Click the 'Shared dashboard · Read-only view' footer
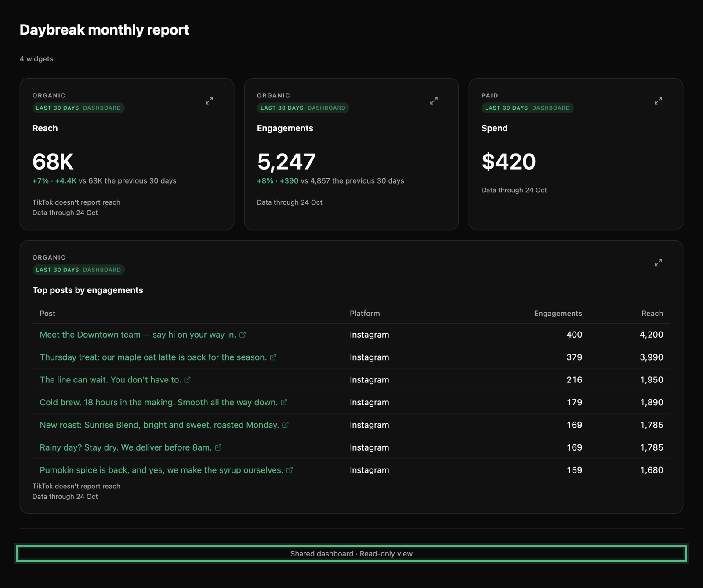This screenshot has width=703, height=588. (351, 554)
